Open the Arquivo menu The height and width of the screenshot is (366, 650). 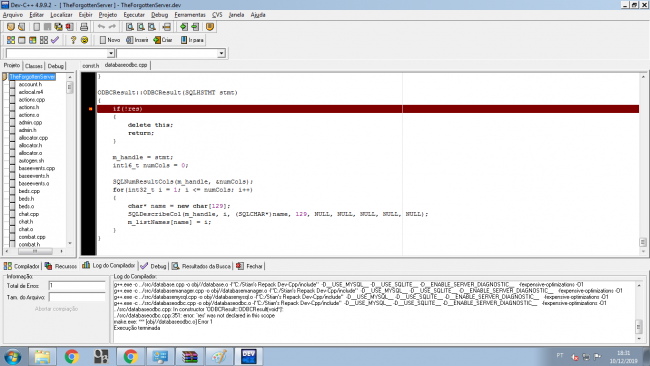tap(13, 15)
